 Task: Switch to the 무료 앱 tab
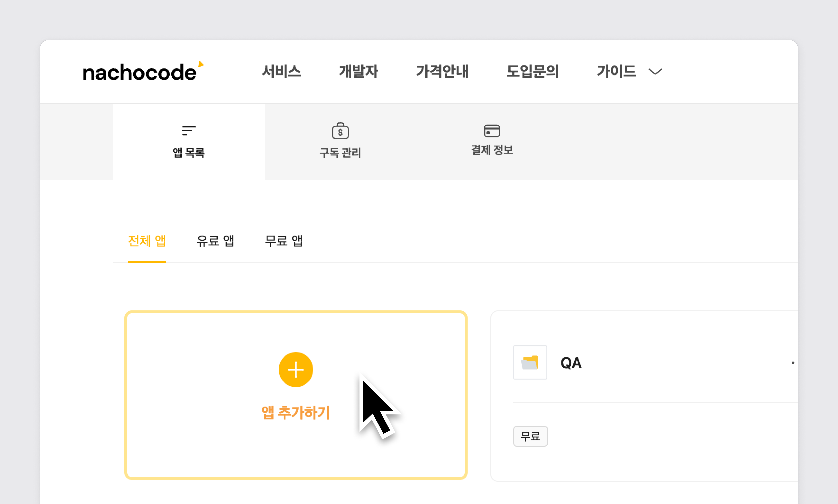284,241
